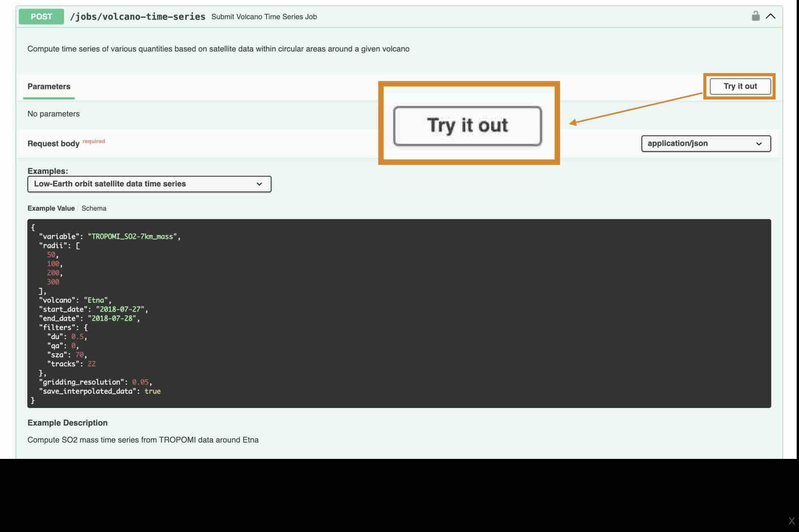Click the "Etna" volcano value in the JSON

[x=95, y=300]
